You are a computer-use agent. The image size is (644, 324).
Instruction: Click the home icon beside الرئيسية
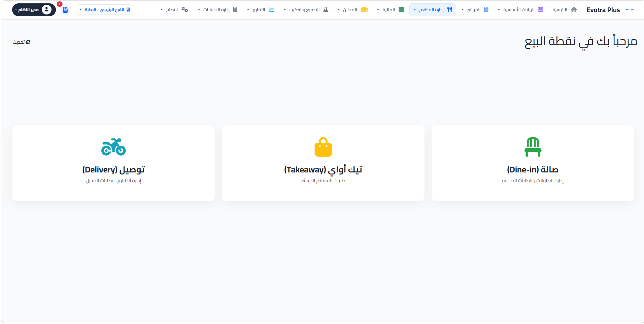tap(574, 9)
